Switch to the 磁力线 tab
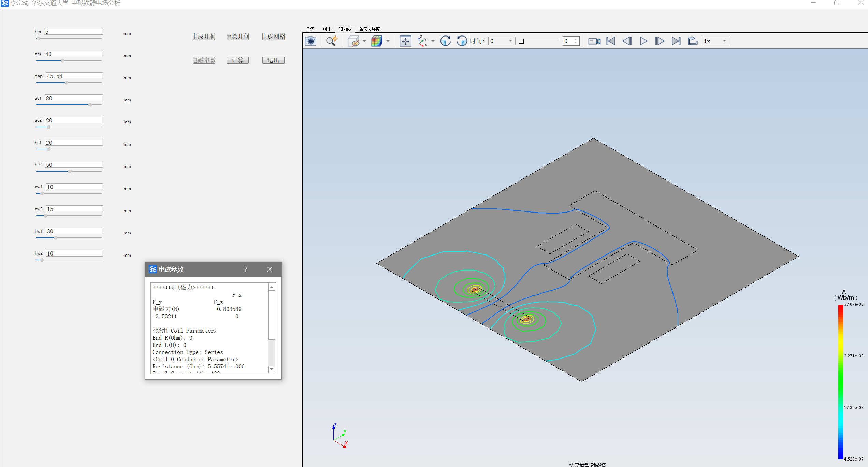 click(345, 29)
